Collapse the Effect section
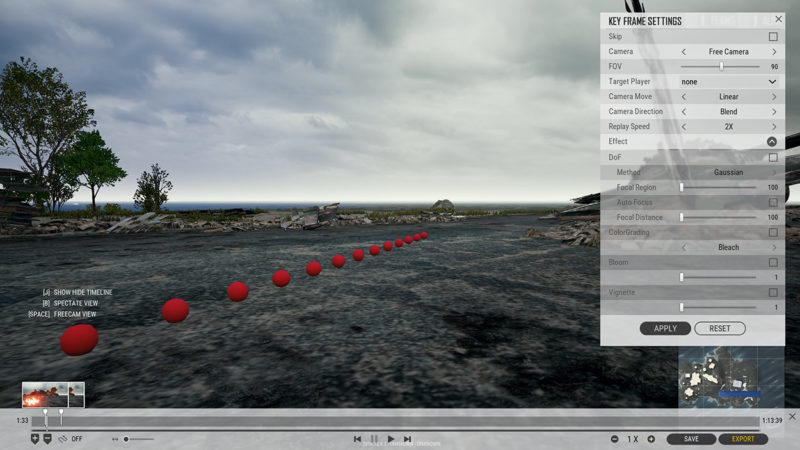The height and width of the screenshot is (450, 800). (x=772, y=141)
